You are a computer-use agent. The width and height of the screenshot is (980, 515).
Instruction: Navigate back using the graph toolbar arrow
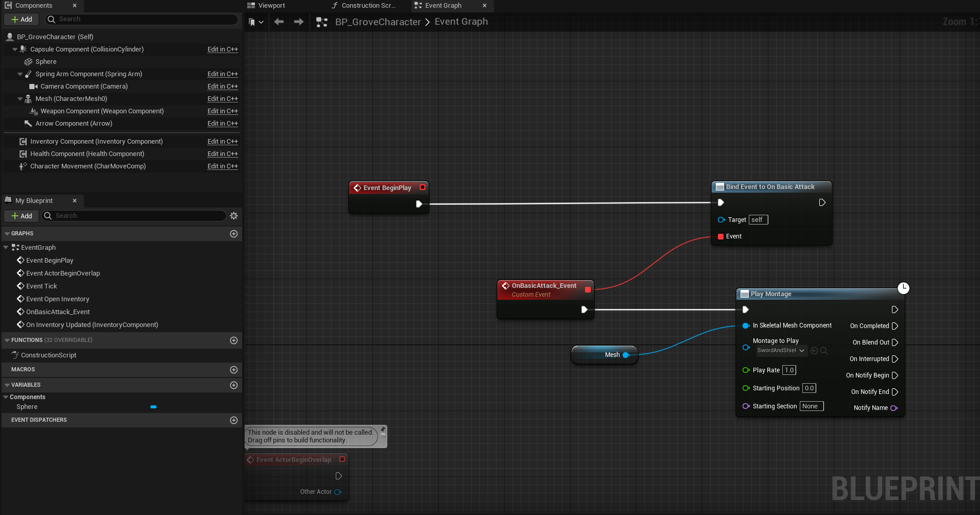[279, 22]
